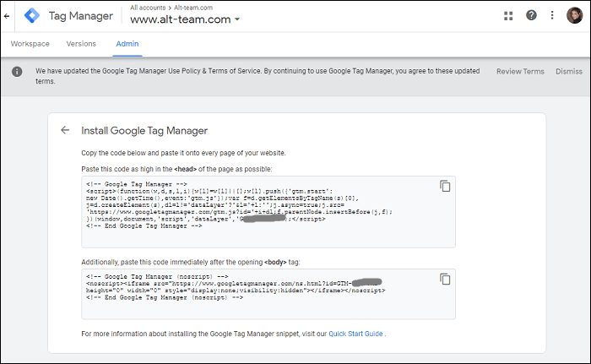Click the user profile avatar
This screenshot has width=591, height=364.
pyautogui.click(x=574, y=15)
